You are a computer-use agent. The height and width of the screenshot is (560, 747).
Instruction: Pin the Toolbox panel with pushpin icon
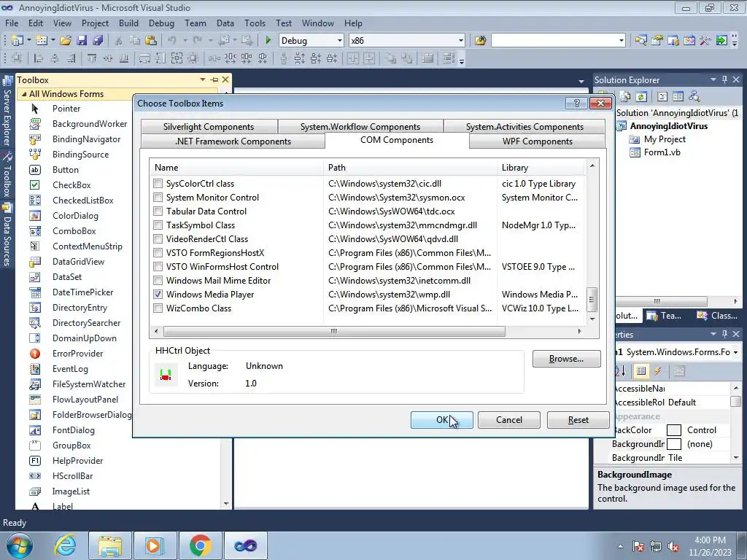tap(214, 79)
